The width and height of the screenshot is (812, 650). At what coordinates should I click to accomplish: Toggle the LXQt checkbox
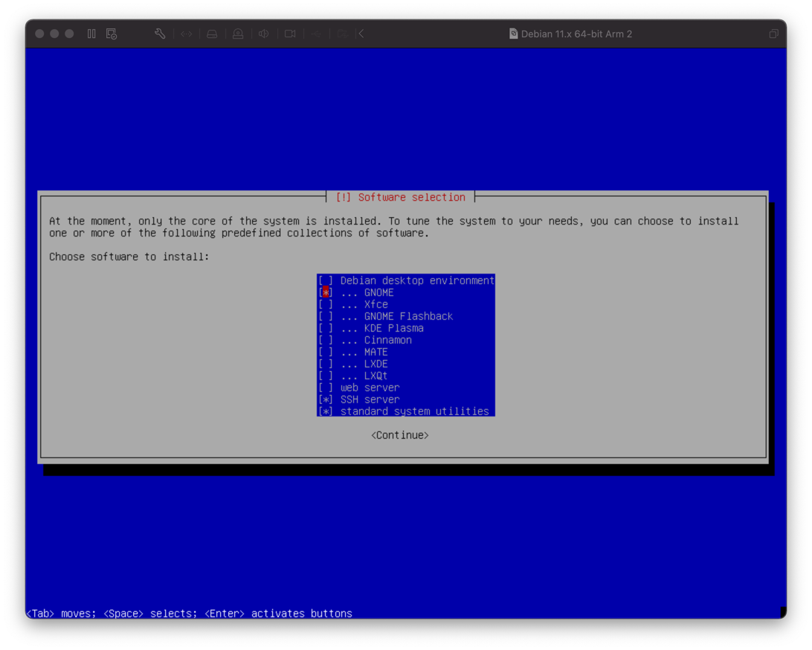click(x=326, y=376)
